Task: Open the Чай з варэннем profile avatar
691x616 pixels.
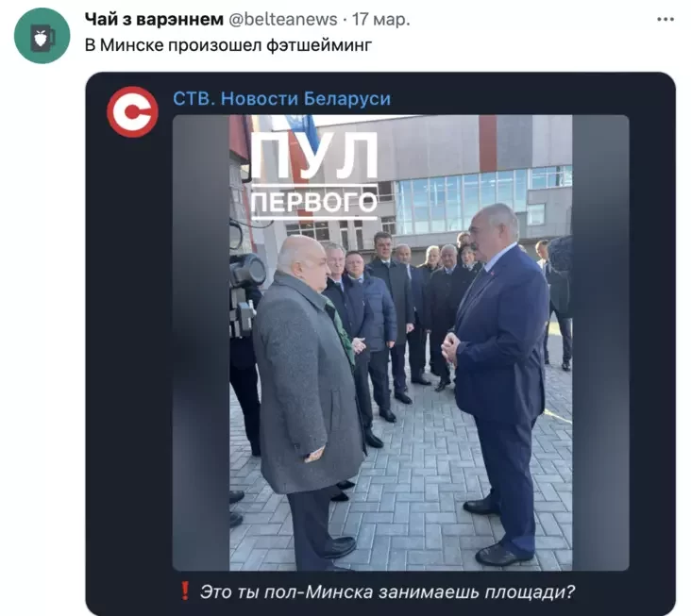Action: (x=42, y=36)
